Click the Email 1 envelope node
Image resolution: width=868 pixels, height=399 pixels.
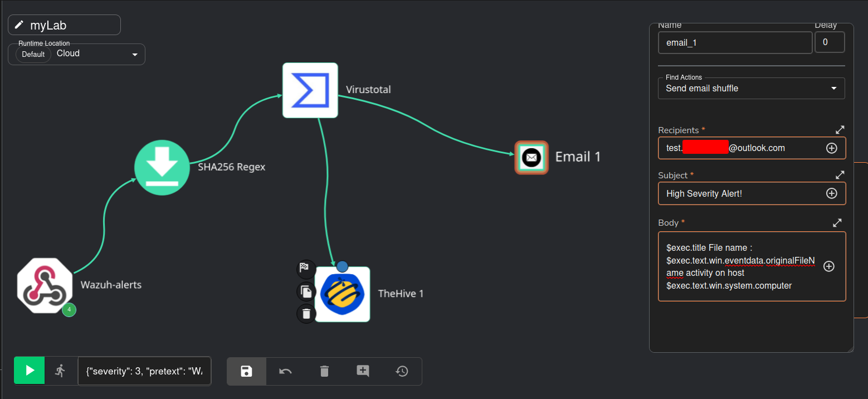pyautogui.click(x=531, y=157)
